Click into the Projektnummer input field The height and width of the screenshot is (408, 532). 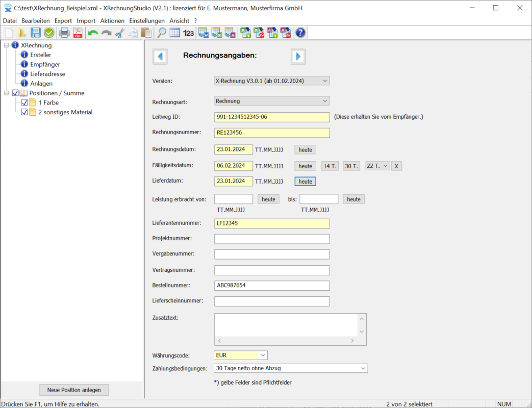(x=272, y=239)
